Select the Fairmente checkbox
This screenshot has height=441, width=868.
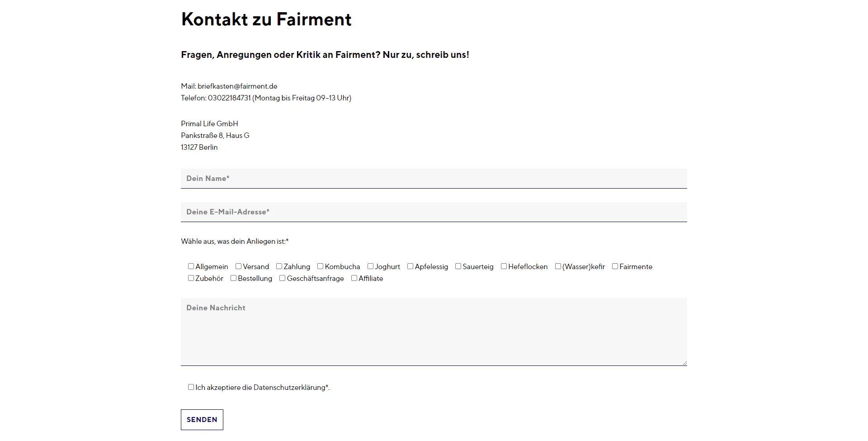click(615, 266)
